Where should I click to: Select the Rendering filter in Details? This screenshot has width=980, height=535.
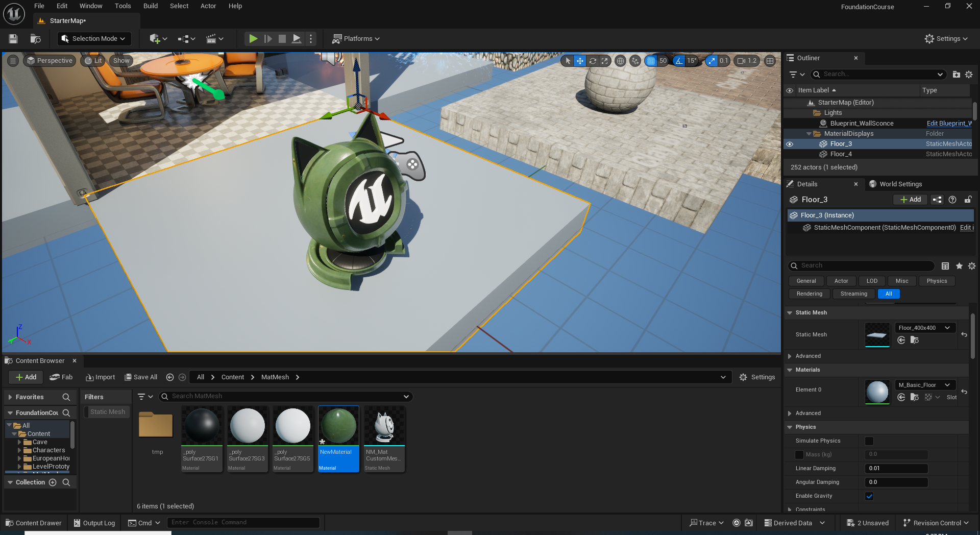(x=810, y=294)
